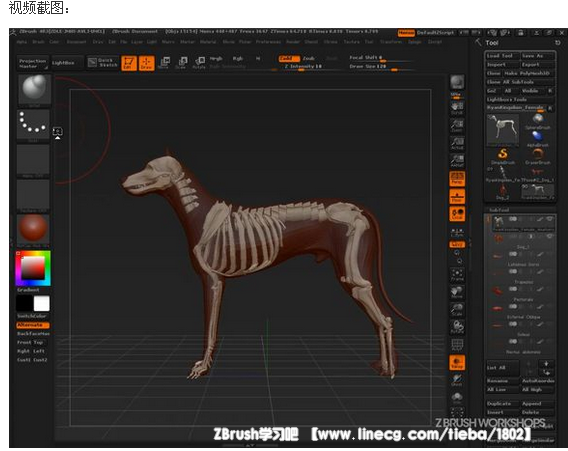The width and height of the screenshot is (568, 451).
Task: Select the Scale transform icon in top shelf
Action: [181, 63]
